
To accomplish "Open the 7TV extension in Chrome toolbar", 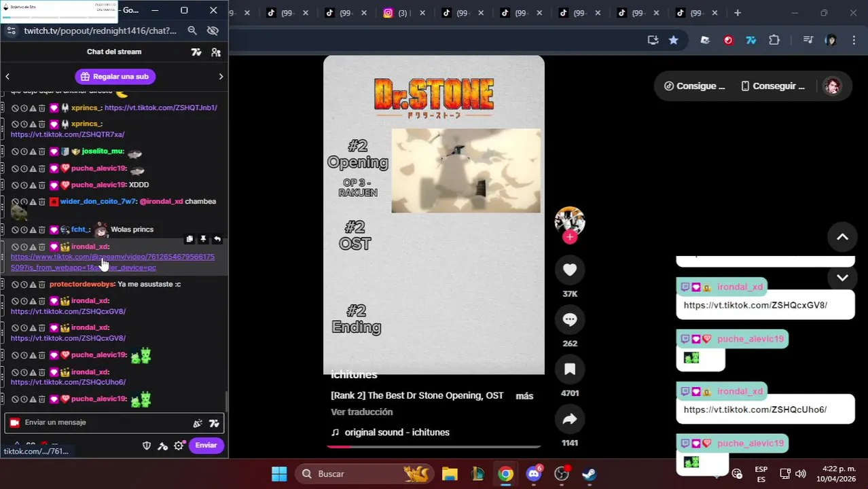I will tap(751, 40).
